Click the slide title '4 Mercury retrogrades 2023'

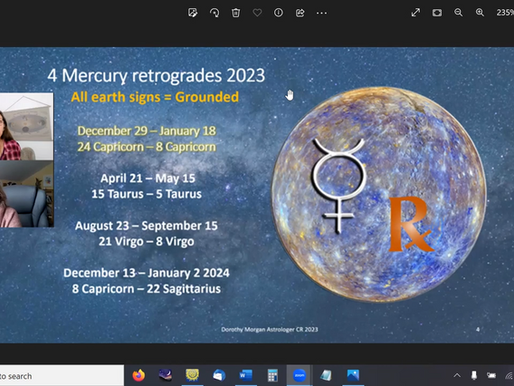click(x=156, y=76)
